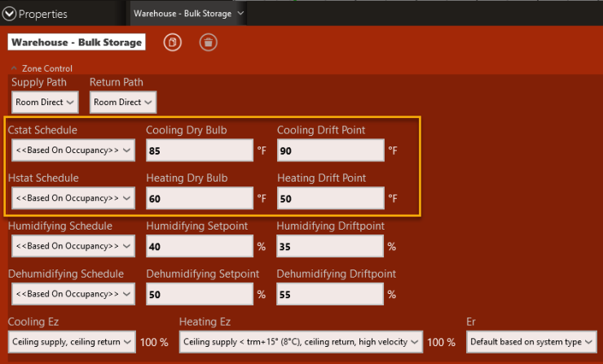This screenshot has width=603, height=364.
Task: Open the Humidifying Schedule dropdown
Action: pyautogui.click(x=73, y=246)
